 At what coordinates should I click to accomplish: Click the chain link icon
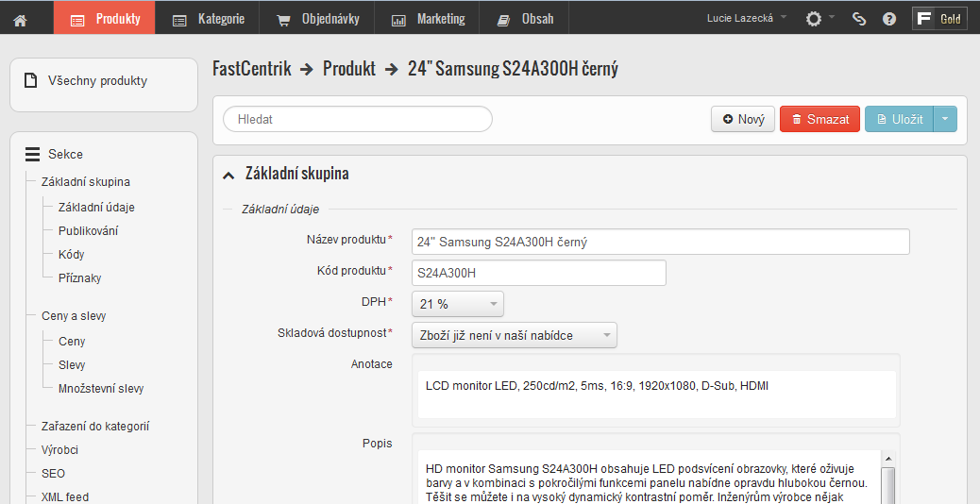tap(859, 19)
